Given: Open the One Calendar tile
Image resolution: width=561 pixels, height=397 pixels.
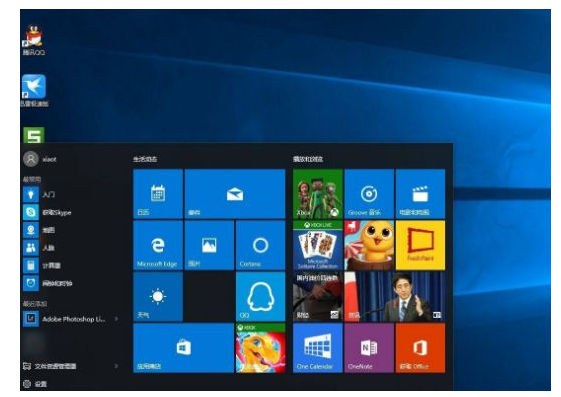Looking at the screenshot, I should (x=318, y=348).
